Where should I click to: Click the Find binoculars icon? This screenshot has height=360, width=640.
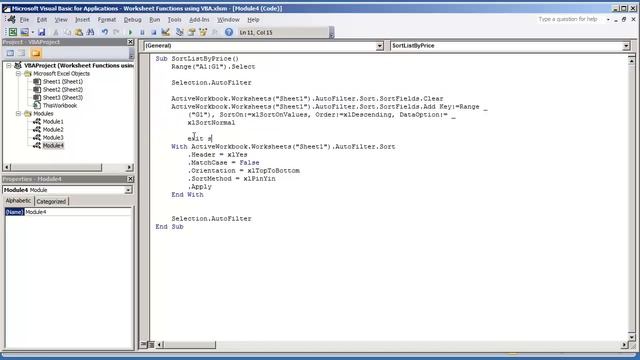click(91, 32)
